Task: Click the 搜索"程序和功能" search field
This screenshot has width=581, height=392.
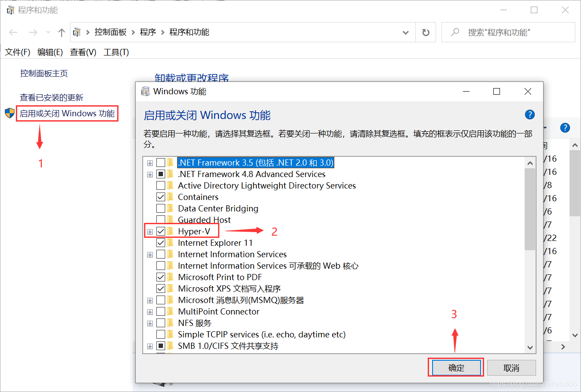Action: (x=508, y=32)
